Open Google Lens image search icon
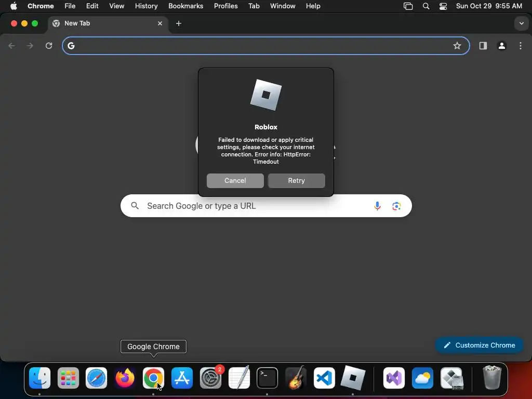532x399 pixels. click(396, 206)
